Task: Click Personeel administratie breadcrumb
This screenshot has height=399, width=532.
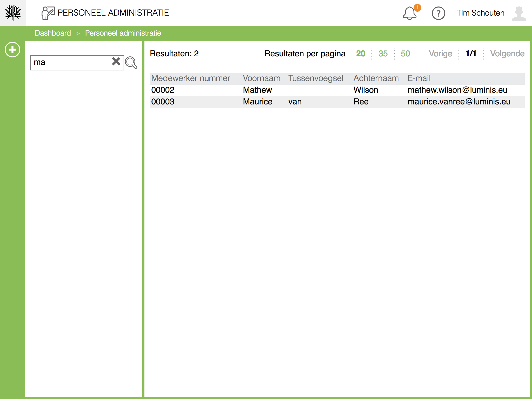Action: click(x=123, y=33)
